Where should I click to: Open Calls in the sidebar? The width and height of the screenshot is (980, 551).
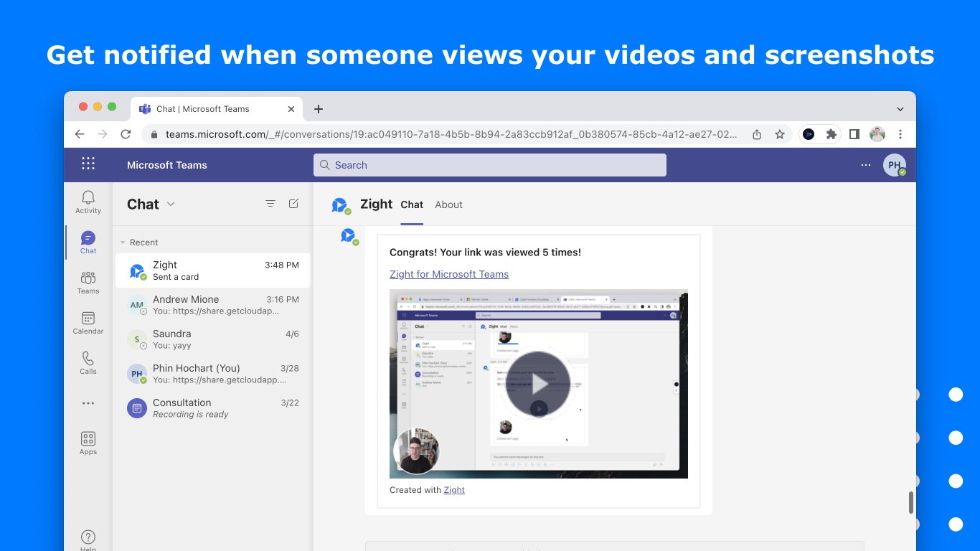88,363
